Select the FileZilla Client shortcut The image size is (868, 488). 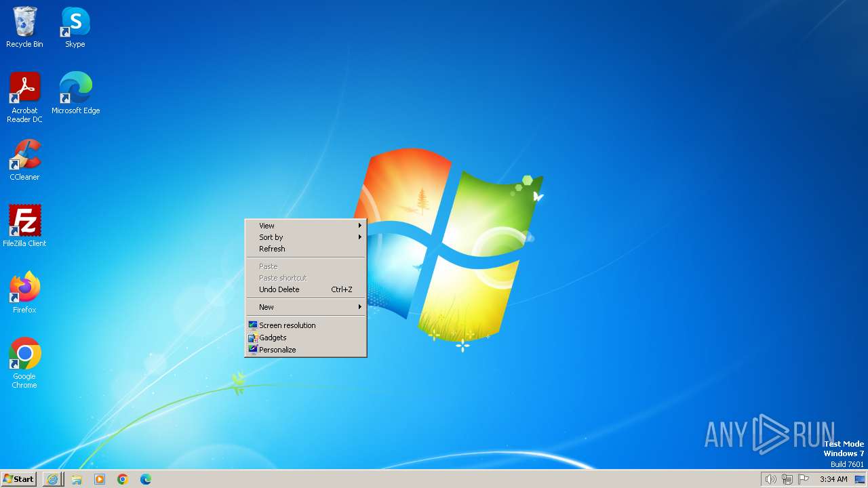click(x=24, y=226)
